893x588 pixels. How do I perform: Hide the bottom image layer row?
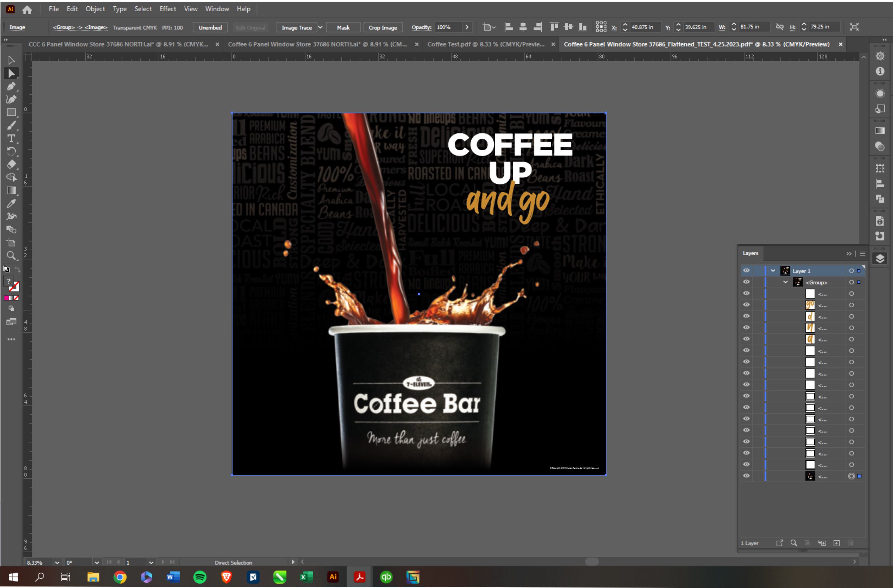746,476
